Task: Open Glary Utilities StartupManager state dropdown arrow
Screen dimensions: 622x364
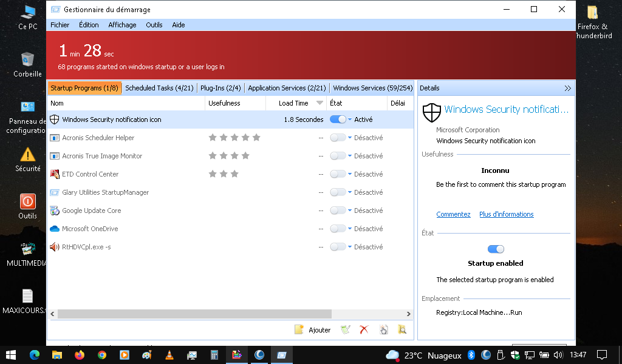Action: 350,192
